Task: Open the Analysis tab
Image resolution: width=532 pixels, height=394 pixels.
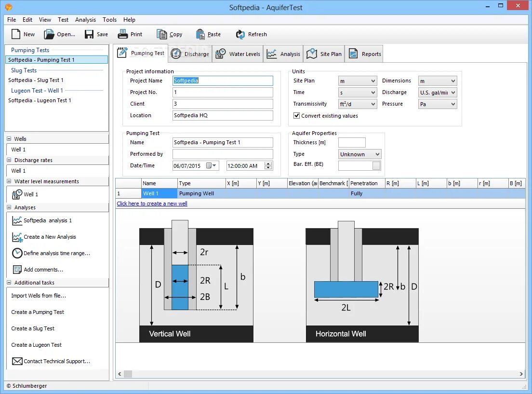Action: click(283, 54)
